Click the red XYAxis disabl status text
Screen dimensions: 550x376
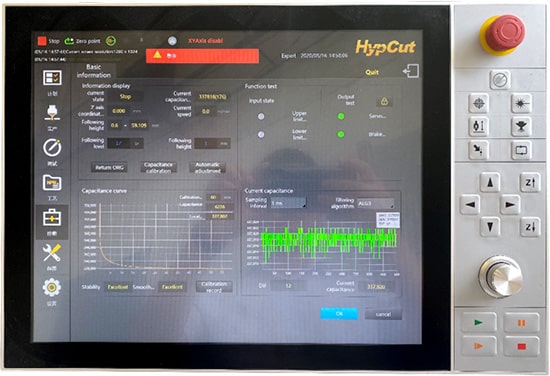[x=206, y=41]
